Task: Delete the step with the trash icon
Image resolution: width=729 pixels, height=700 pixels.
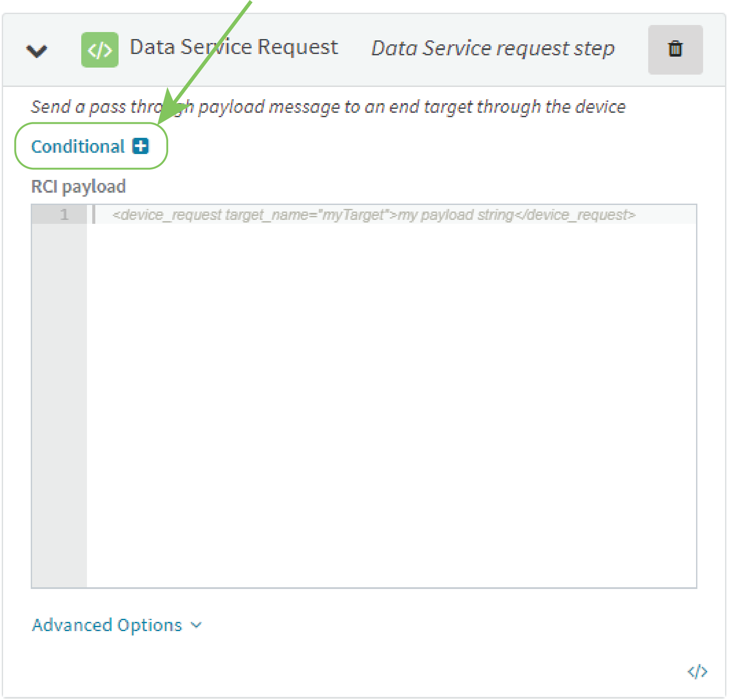Action: (x=675, y=49)
